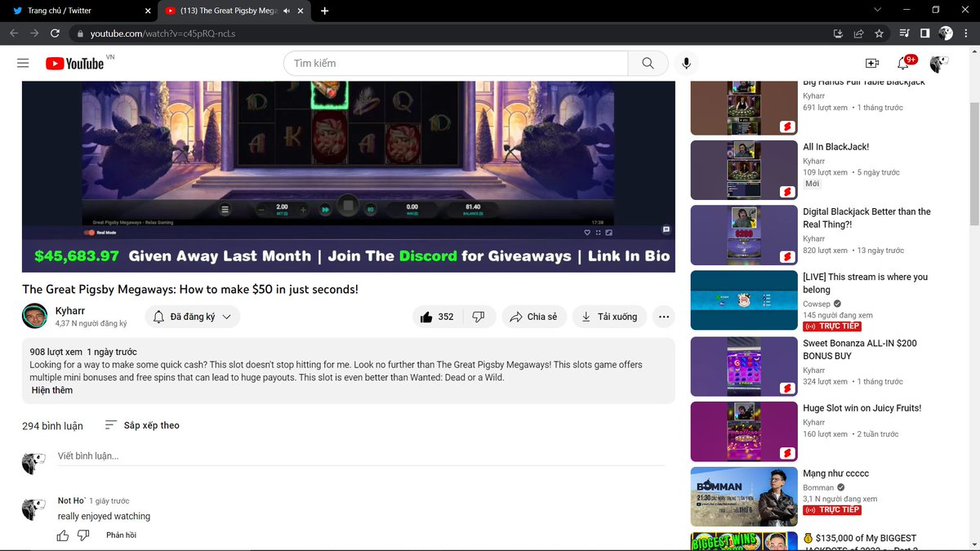
Task: Open $135,000 of My BIGGEST JACKPOTS video
Action: 744,541
